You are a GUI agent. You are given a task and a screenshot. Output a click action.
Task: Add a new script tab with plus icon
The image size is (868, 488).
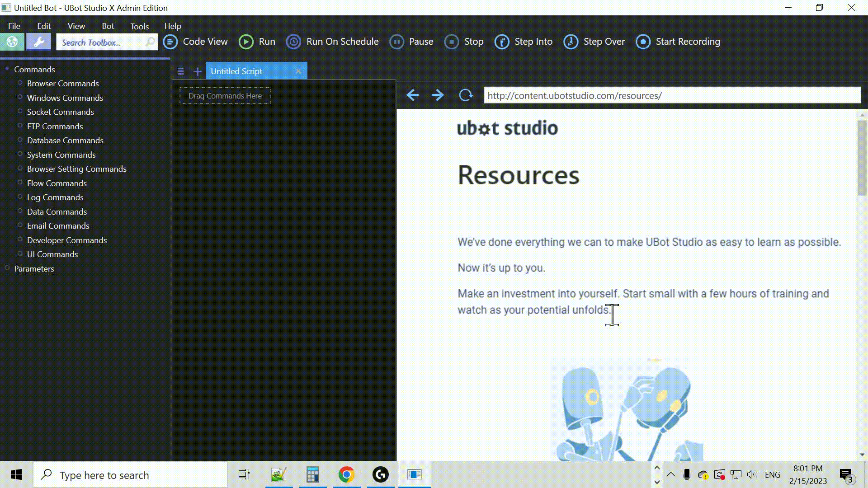(x=198, y=71)
